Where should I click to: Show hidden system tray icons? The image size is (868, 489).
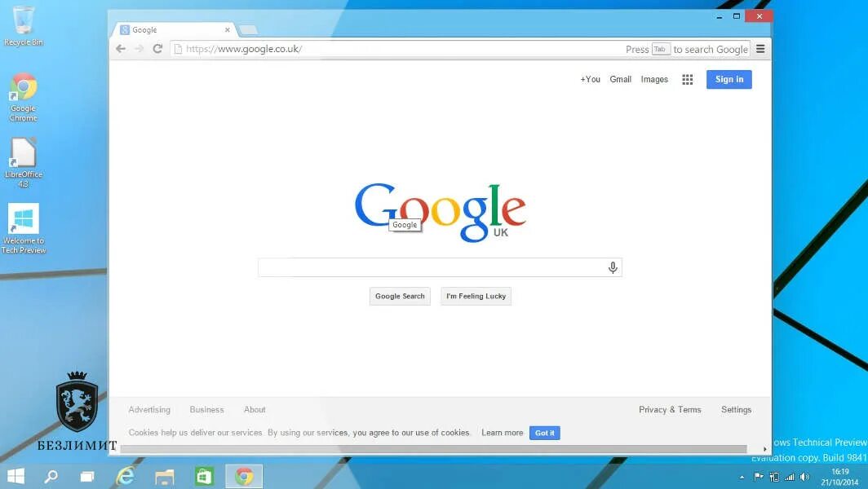[x=742, y=477]
